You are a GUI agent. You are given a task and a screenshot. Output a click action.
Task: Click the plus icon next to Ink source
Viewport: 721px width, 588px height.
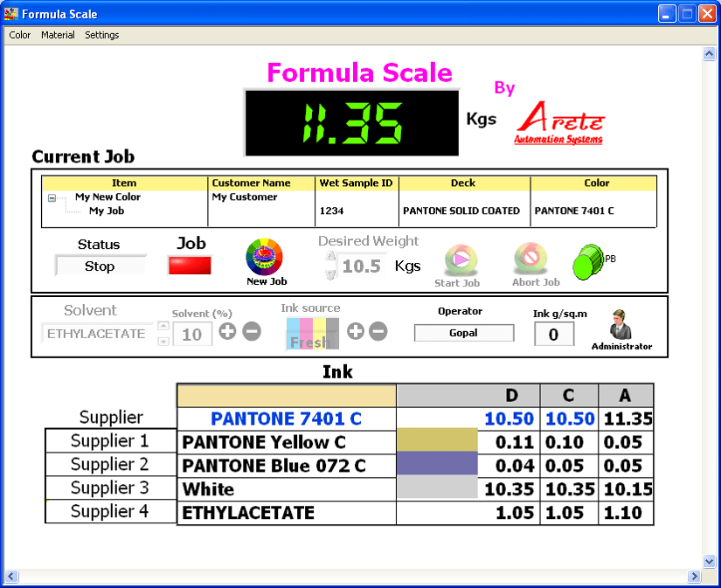click(356, 331)
